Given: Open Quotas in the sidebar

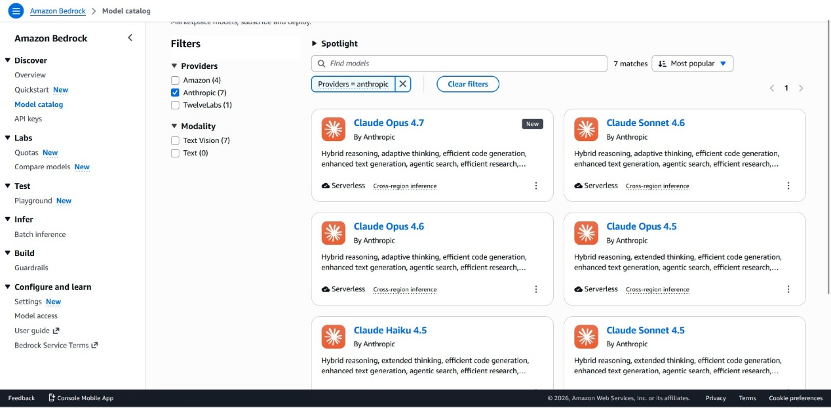Looking at the screenshot, I should pyautogui.click(x=26, y=153).
